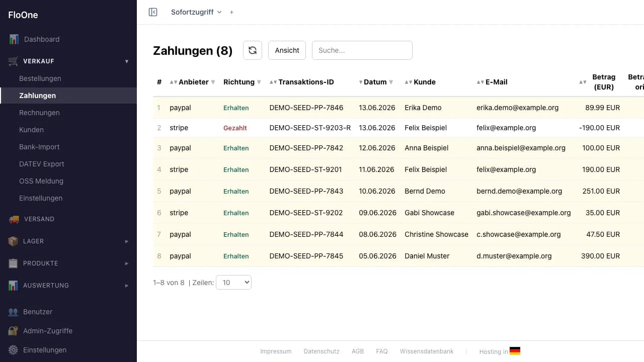Collapse the VERKAUF section arrow
Screen dimensions: 644x362
(127, 61)
